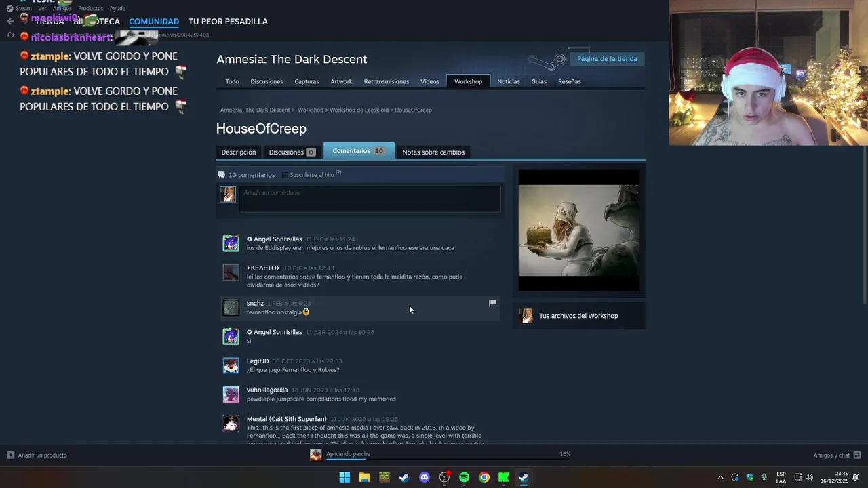The width and height of the screenshot is (868, 488).
Task: Open Tus archivos del Workshop
Action: tap(578, 316)
